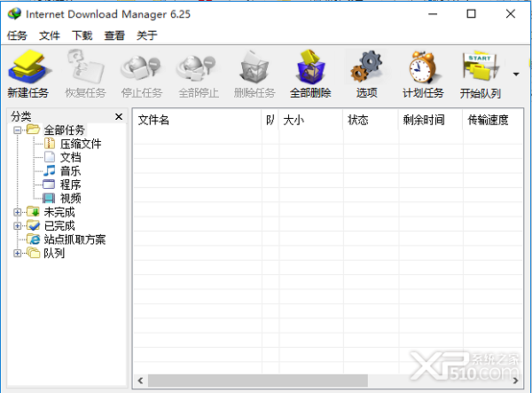Select the 队列 folder
This screenshot has width=532, height=393.
(54, 253)
